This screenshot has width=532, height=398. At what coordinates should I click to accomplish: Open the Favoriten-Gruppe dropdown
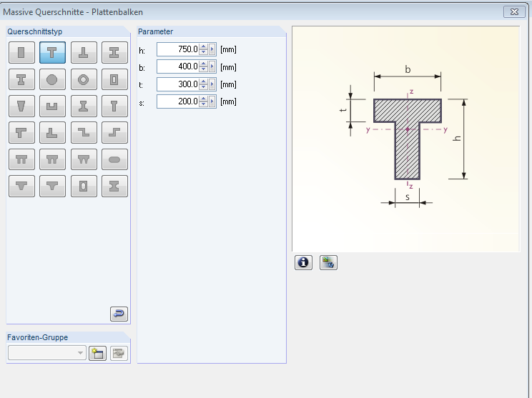[x=79, y=353]
